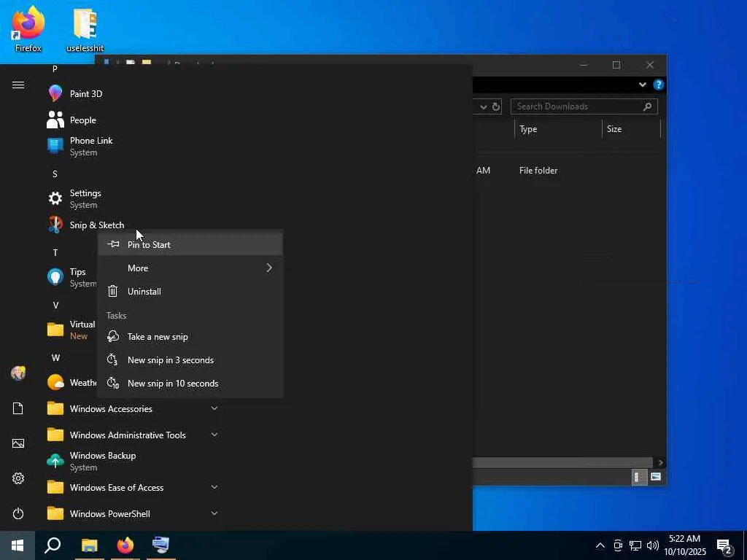The height and width of the screenshot is (560, 747).
Task: Click in the Search Downloads field
Action: coord(584,106)
